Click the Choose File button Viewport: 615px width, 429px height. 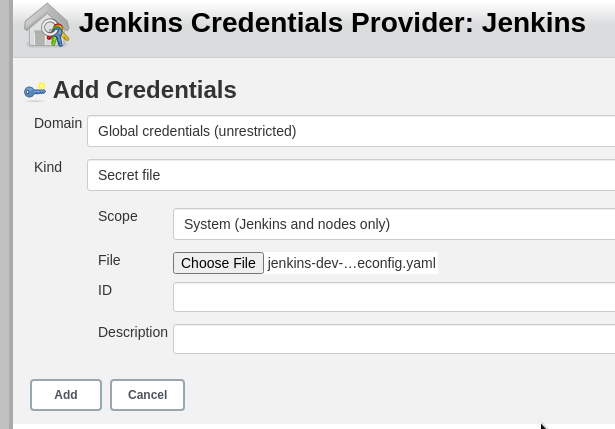click(x=218, y=263)
